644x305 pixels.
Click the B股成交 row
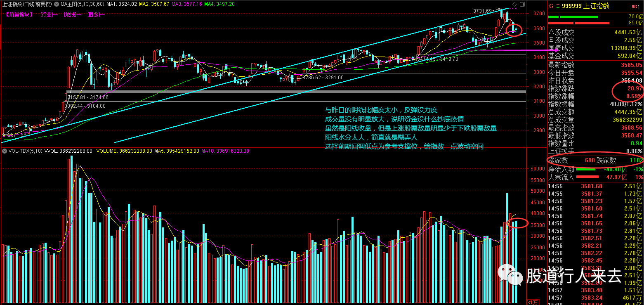coord(595,40)
